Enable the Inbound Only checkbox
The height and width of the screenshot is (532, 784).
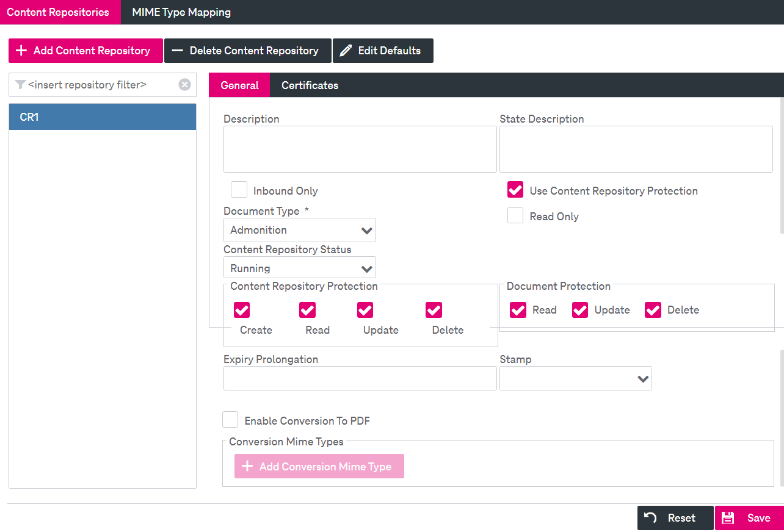click(x=239, y=190)
